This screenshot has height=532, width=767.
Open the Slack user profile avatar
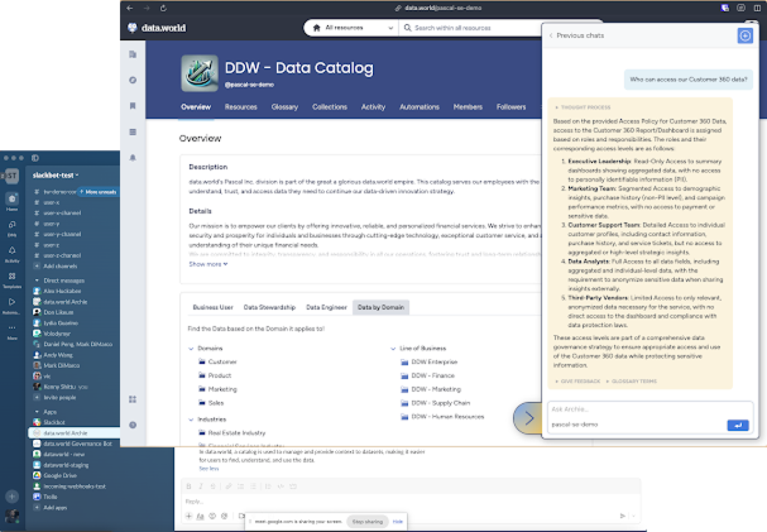click(12, 516)
